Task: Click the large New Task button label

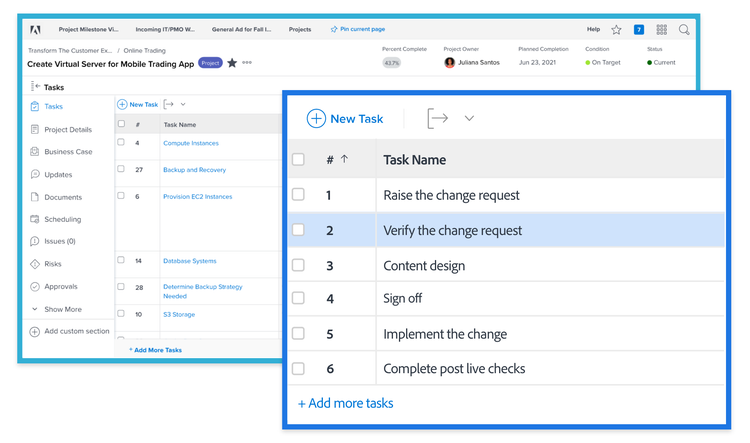Action: pyautogui.click(x=357, y=119)
